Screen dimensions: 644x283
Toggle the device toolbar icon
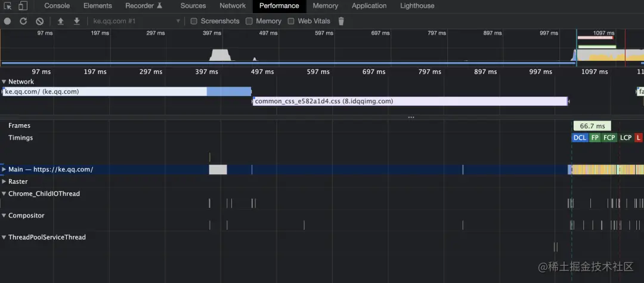(x=23, y=6)
